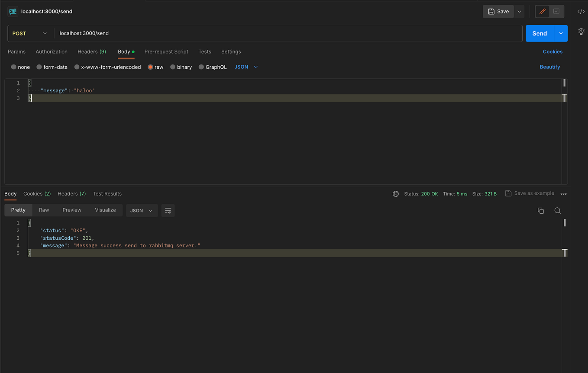This screenshot has height=373, width=588.
Task: Click the lightbulb hints icon
Action: (x=581, y=31)
